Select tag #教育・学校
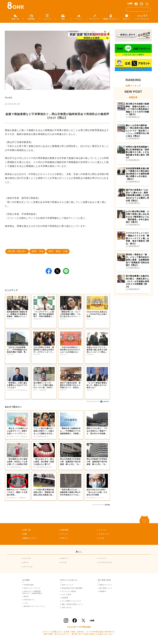158x644 pixels. pyautogui.click(x=37, y=251)
